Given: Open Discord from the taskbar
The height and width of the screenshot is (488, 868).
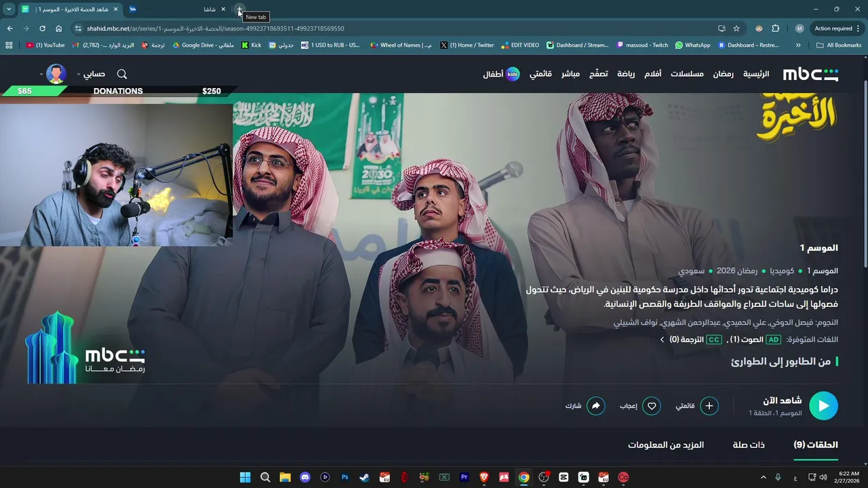Looking at the screenshot, I should pyautogui.click(x=305, y=477).
